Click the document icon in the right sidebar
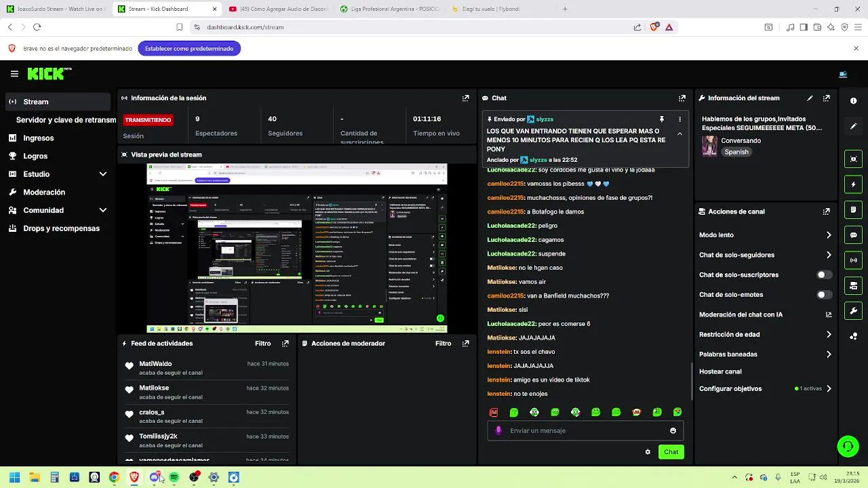The height and width of the screenshot is (488, 868). click(853, 210)
